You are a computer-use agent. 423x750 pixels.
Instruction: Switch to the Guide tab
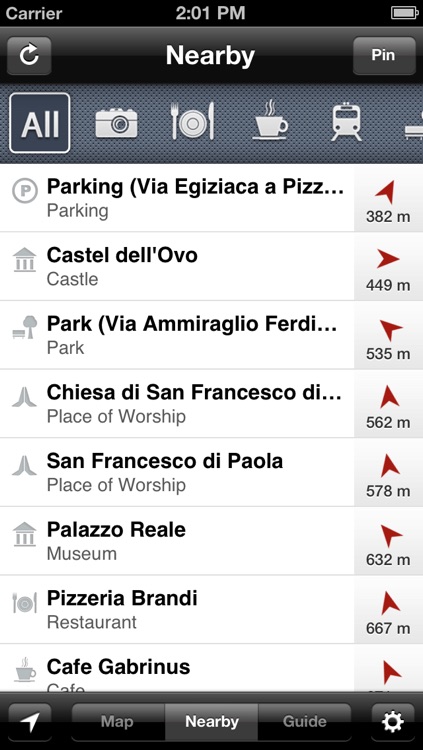pos(305,722)
